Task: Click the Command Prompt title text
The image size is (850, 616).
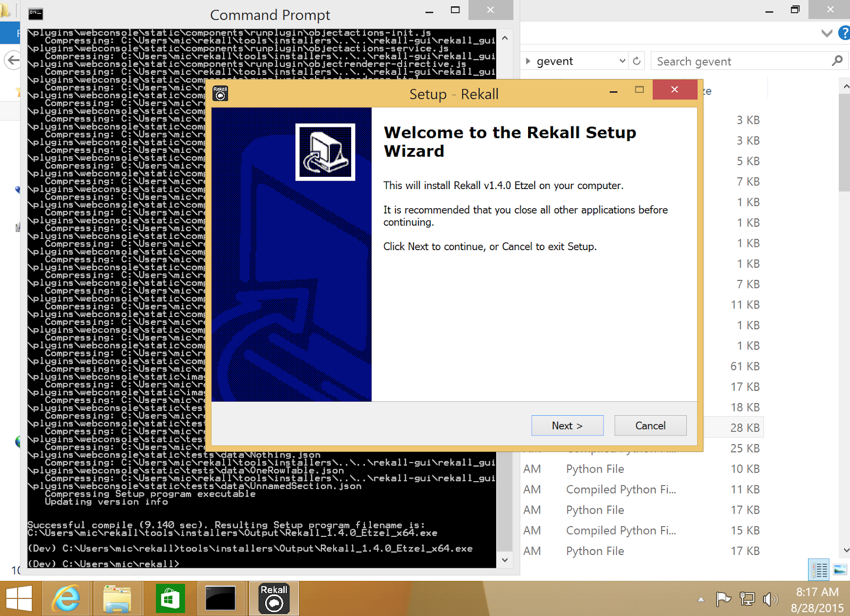Action: [270, 15]
